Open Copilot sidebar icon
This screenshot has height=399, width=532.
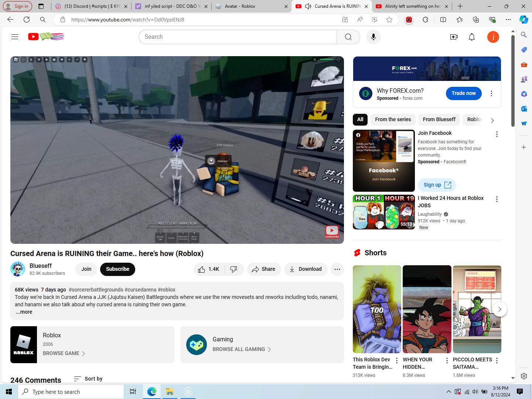coord(524,20)
